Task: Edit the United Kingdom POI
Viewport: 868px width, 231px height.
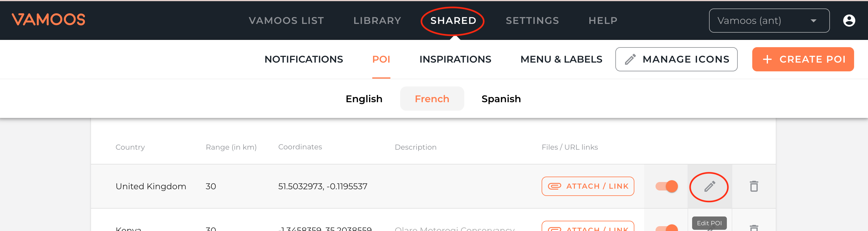Action: click(710, 186)
